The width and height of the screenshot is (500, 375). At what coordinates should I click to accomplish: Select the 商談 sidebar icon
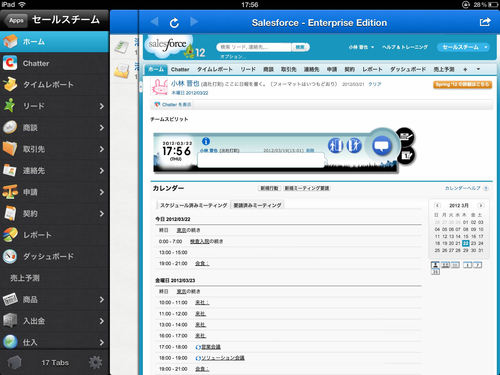coord(10,128)
